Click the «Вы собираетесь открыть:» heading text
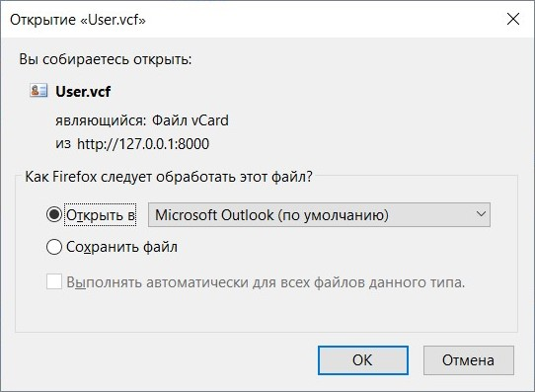Viewport: 535px width, 392px height. (106, 59)
